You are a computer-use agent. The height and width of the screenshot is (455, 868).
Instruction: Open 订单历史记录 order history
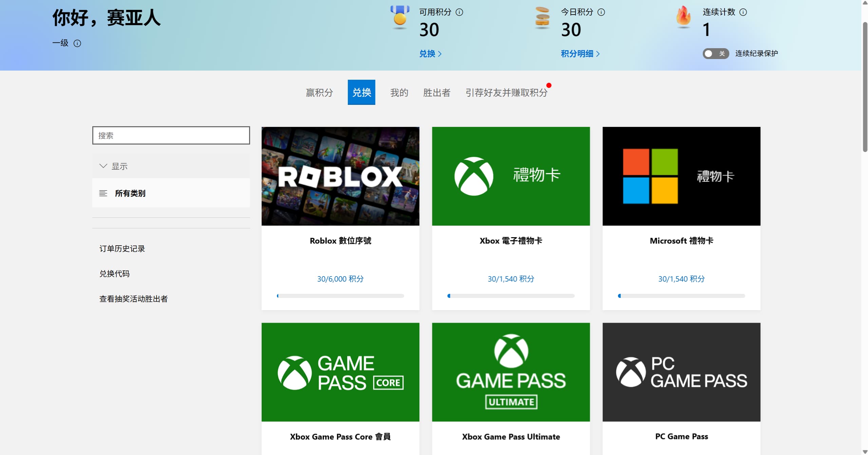pyautogui.click(x=122, y=249)
